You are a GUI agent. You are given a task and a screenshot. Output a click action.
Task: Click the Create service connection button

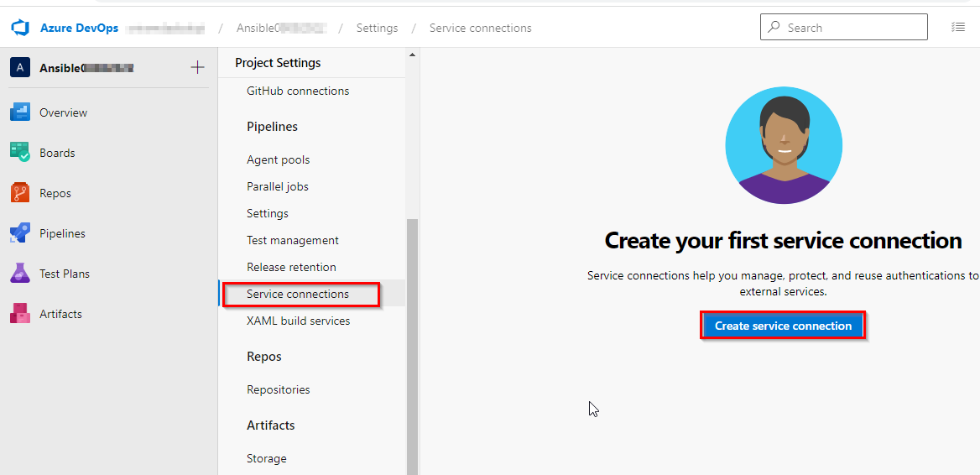(783, 326)
